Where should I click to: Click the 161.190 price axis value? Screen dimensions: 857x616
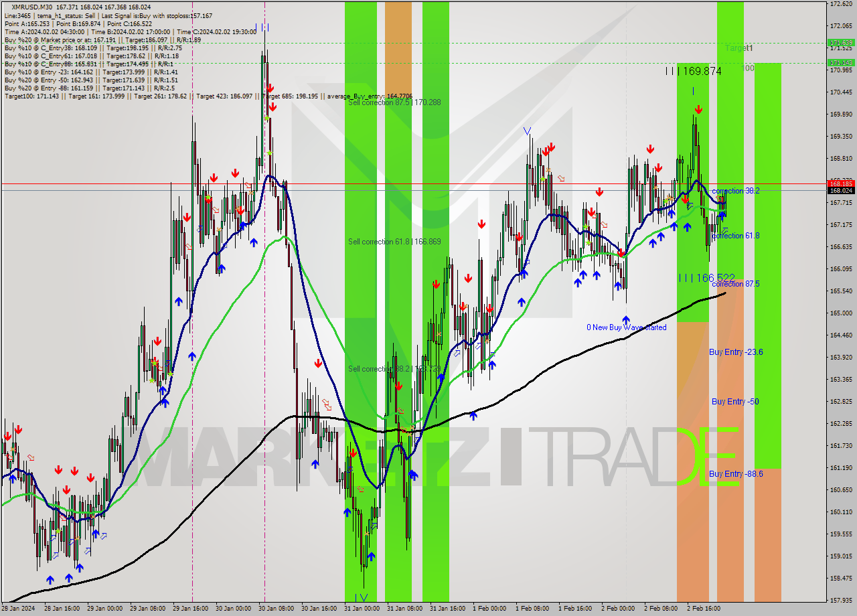841,467
